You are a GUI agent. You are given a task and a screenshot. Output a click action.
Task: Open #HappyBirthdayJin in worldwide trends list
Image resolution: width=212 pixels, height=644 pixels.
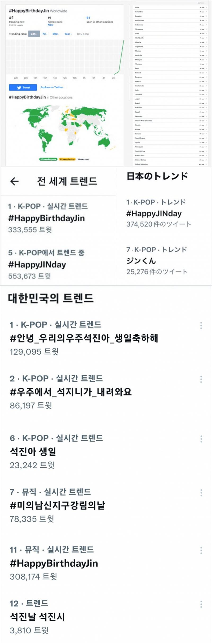tap(46, 218)
